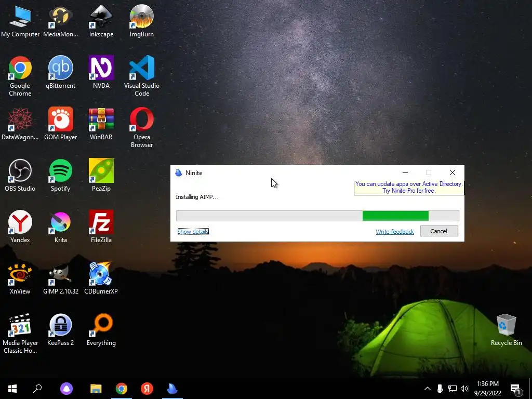Minimize the Ninite window

click(x=405, y=172)
